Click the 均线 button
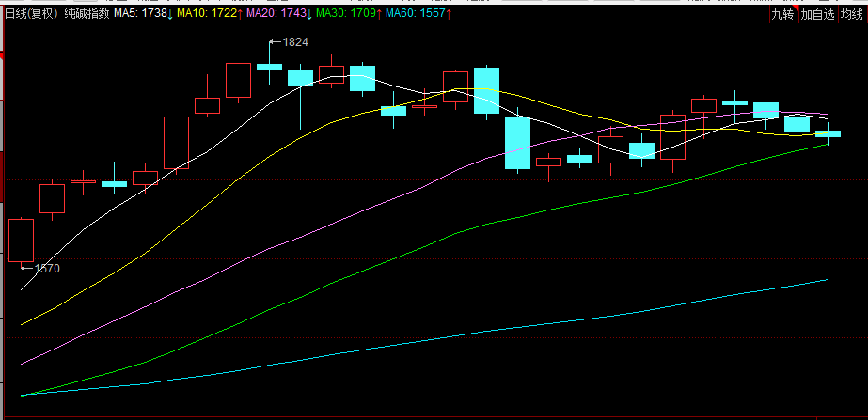Viewport: 868px width, 420px height. tap(852, 14)
